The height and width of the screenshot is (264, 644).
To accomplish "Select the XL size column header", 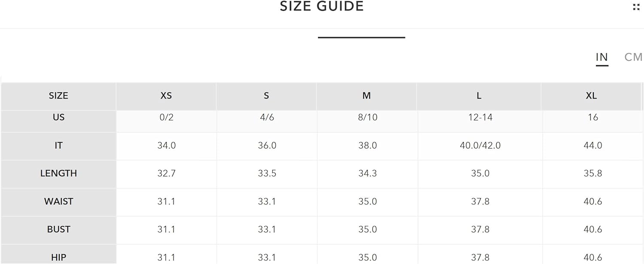I will 591,96.
